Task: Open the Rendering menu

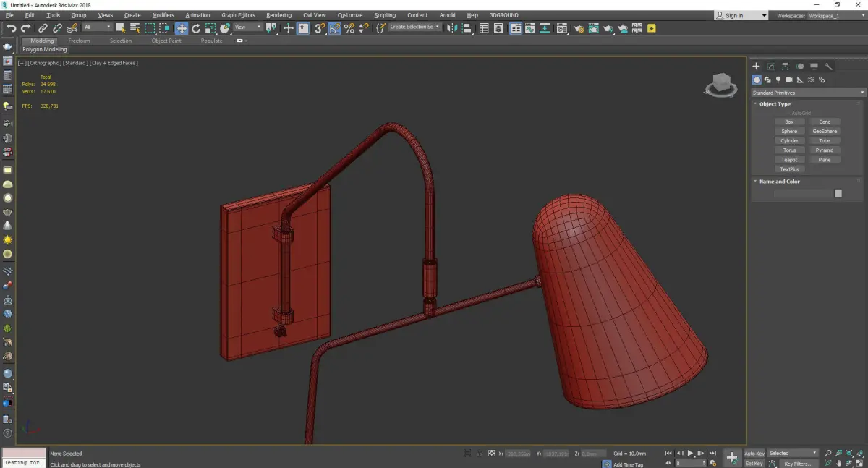Action: 278,15
